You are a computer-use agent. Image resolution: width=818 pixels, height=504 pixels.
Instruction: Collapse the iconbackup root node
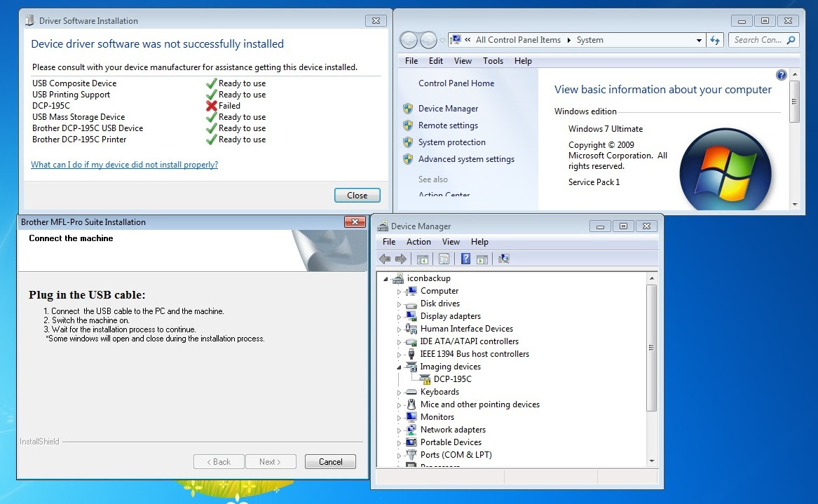tap(386, 279)
